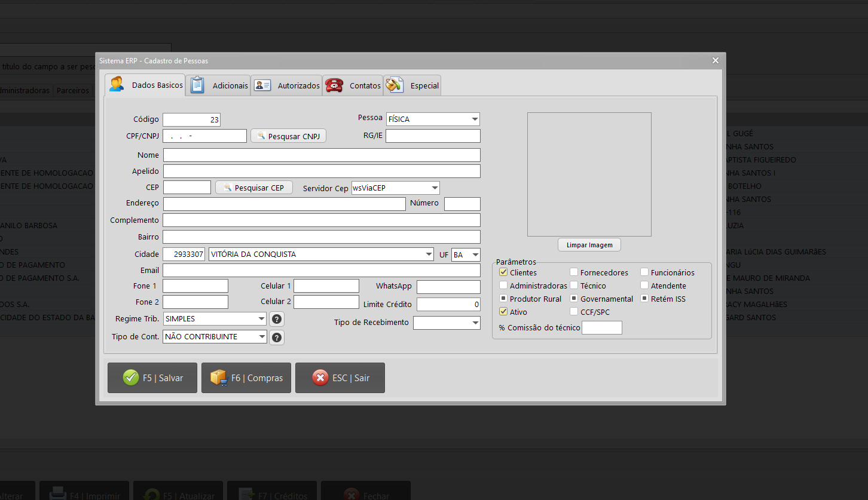The height and width of the screenshot is (500, 868).
Task: Click the help icon beside Tipo de Cont.
Action: pyautogui.click(x=276, y=338)
